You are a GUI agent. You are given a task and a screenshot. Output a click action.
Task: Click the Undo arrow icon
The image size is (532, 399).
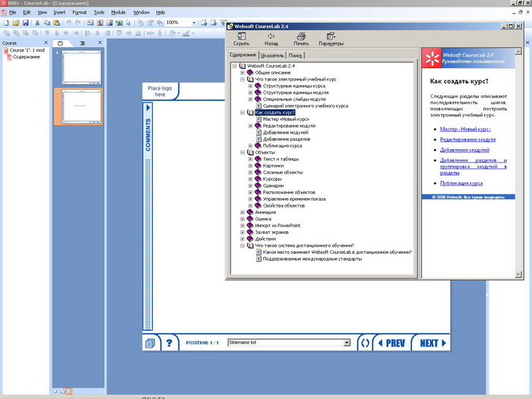click(68, 23)
